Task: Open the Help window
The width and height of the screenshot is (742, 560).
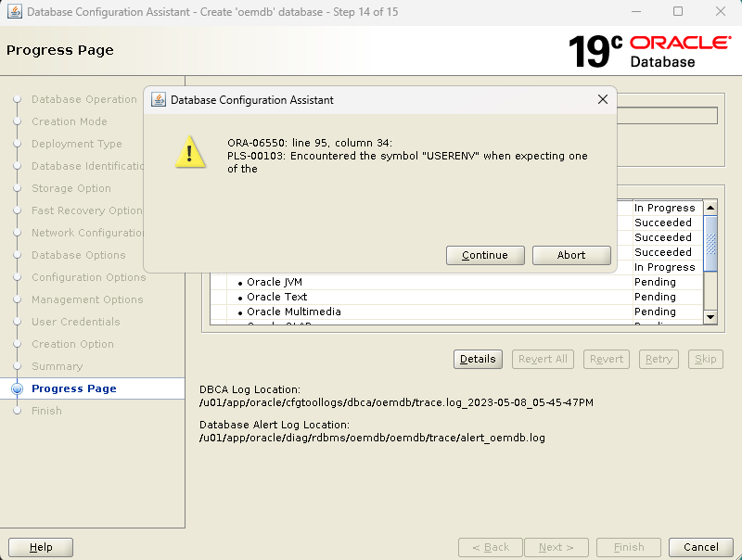Action: 40,547
